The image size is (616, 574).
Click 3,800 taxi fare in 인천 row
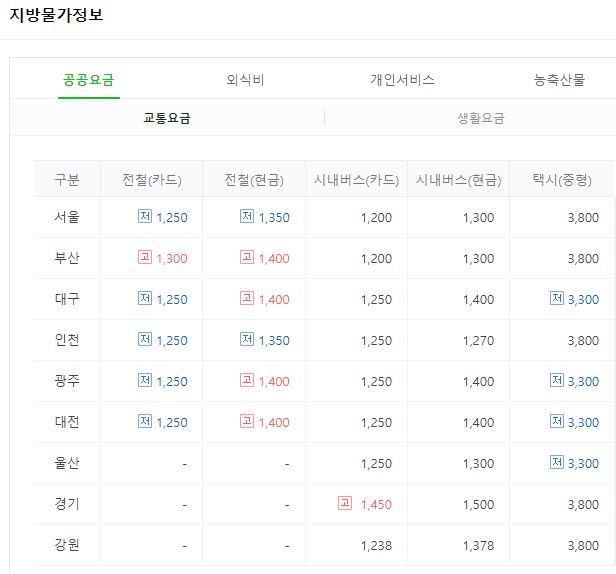click(x=583, y=341)
